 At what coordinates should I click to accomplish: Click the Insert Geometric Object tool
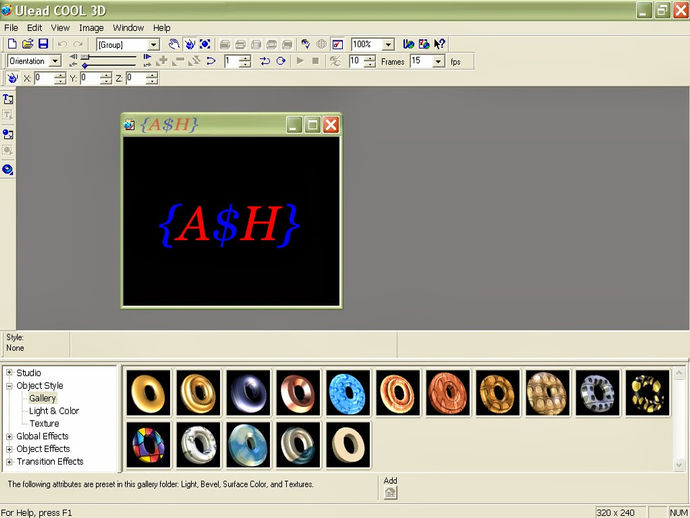(8, 169)
